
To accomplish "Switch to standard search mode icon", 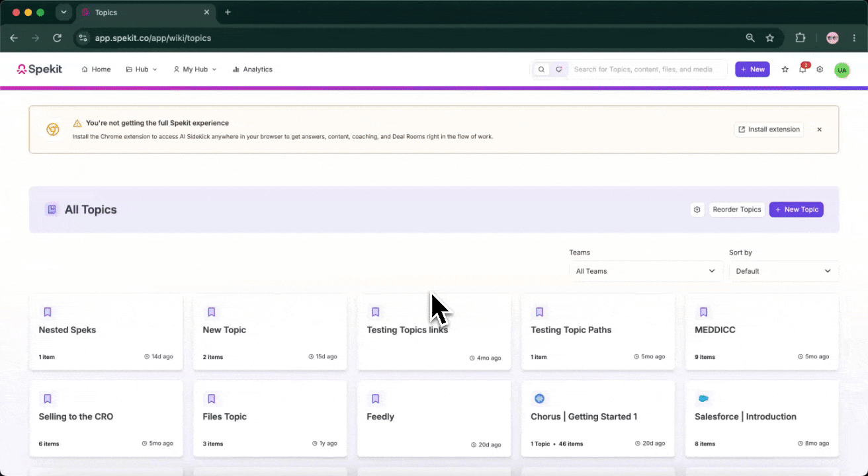I will pyautogui.click(x=542, y=69).
